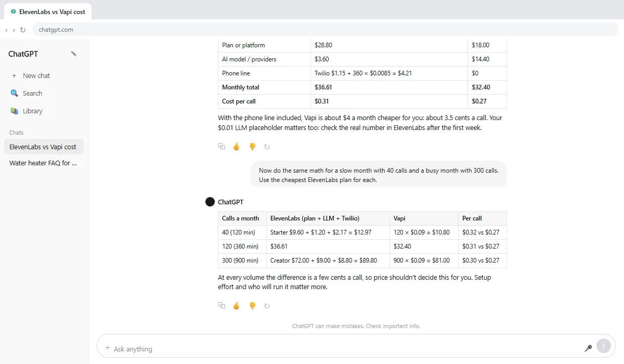Viewport: 624px width, 364px height.
Task: Click the 120 × $0.09 = $10.80 cell
Action: click(424, 232)
